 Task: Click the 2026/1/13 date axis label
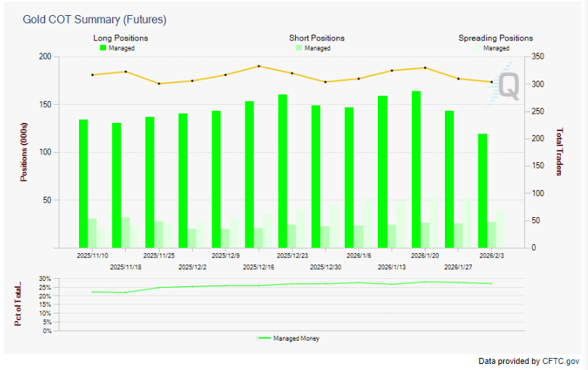[391, 267]
